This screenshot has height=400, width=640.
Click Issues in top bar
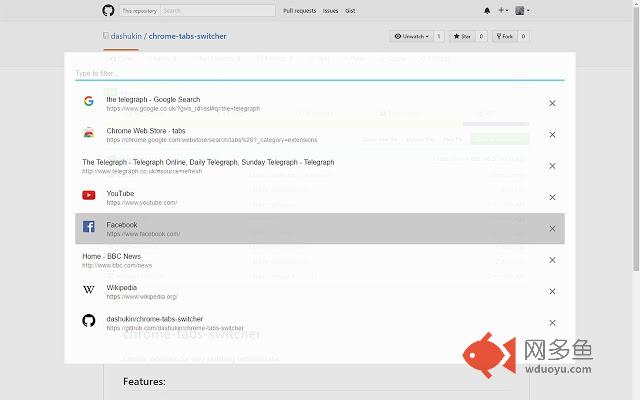(x=330, y=11)
